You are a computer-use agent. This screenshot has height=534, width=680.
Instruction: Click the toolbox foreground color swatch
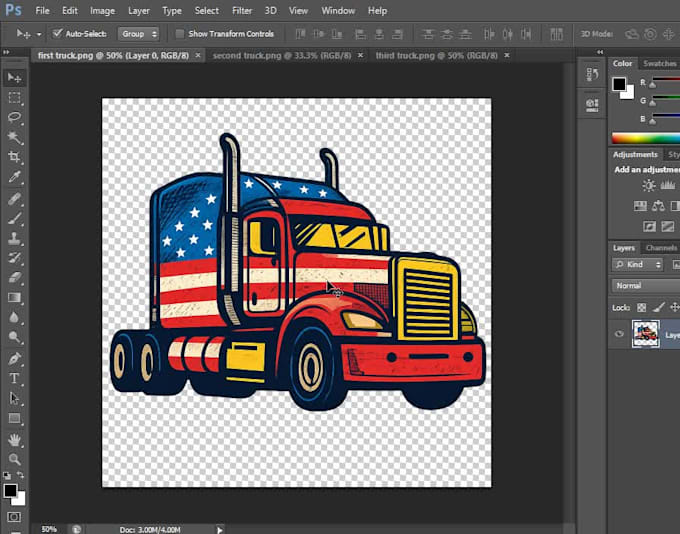tap(10, 491)
